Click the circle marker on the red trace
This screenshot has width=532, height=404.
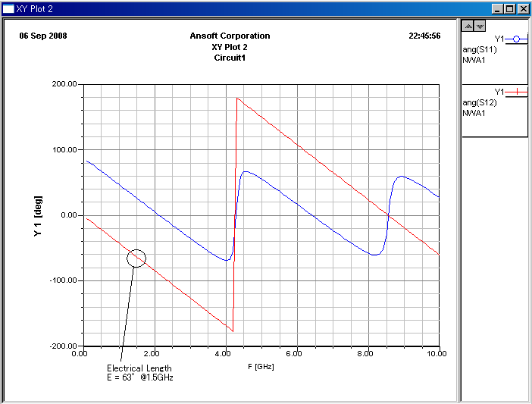136,258
